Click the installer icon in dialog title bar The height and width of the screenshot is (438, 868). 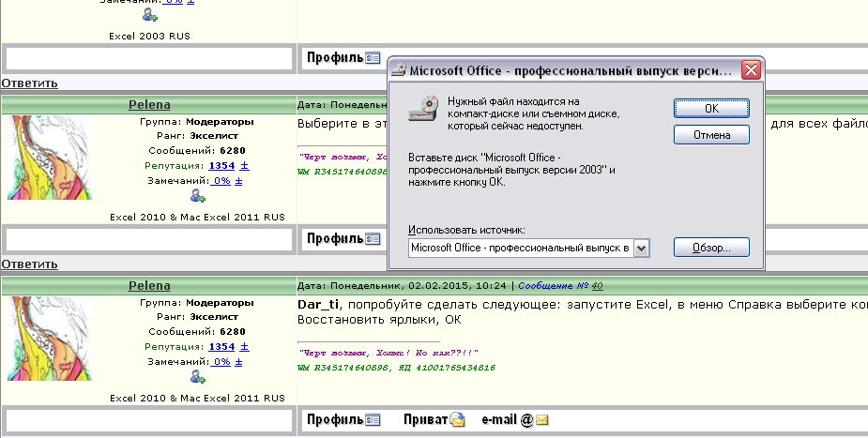point(399,70)
